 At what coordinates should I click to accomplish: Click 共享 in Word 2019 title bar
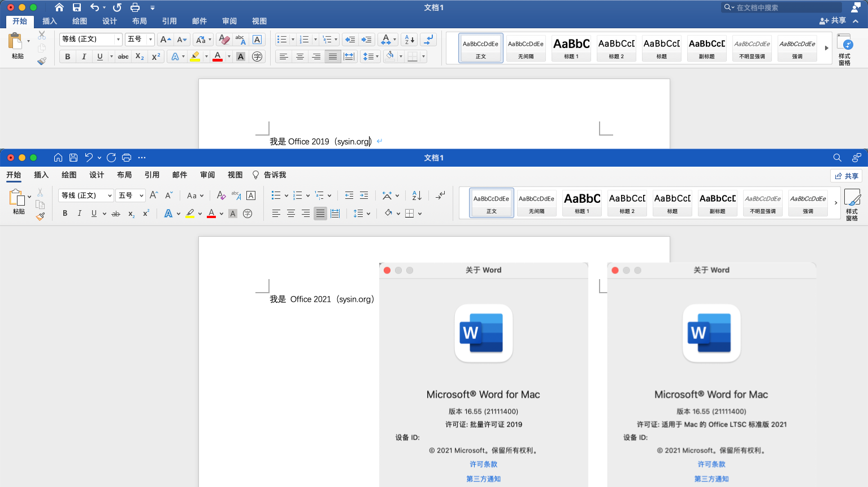click(x=832, y=21)
